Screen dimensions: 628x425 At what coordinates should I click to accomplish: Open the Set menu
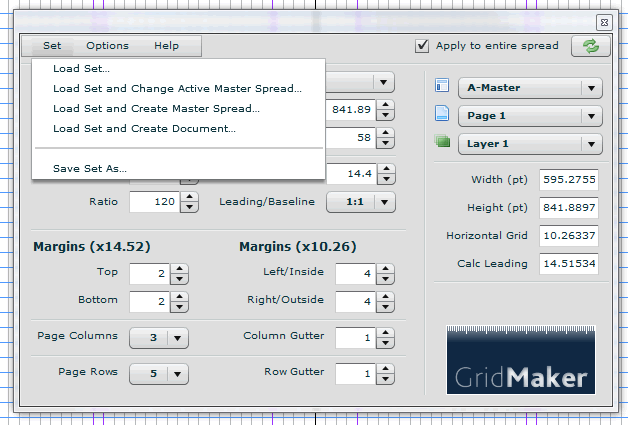click(52, 46)
